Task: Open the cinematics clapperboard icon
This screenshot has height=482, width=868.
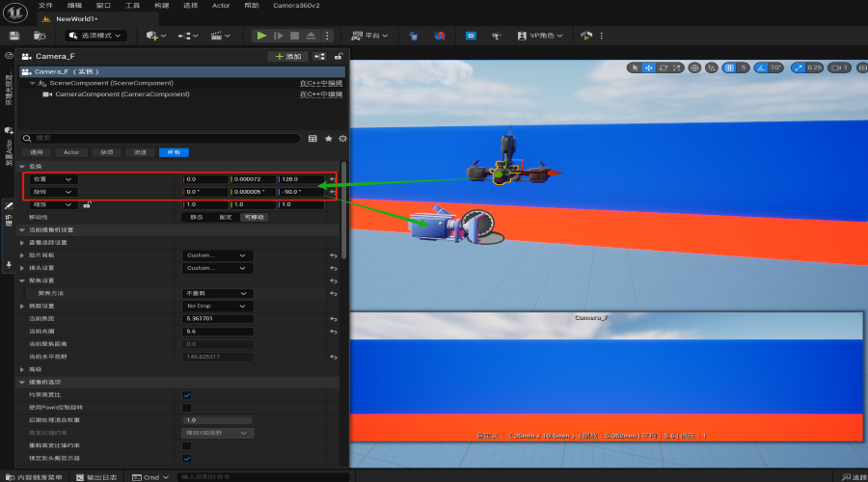Action: pos(220,36)
